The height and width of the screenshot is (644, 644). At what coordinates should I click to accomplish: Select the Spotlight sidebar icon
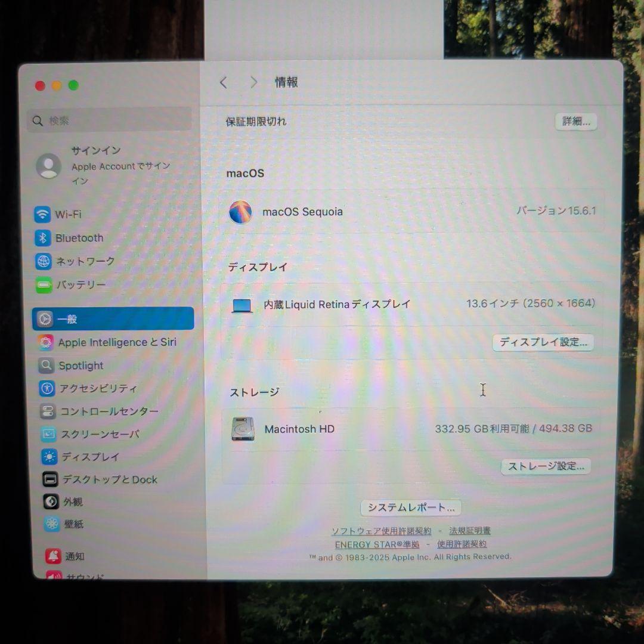tap(80, 366)
